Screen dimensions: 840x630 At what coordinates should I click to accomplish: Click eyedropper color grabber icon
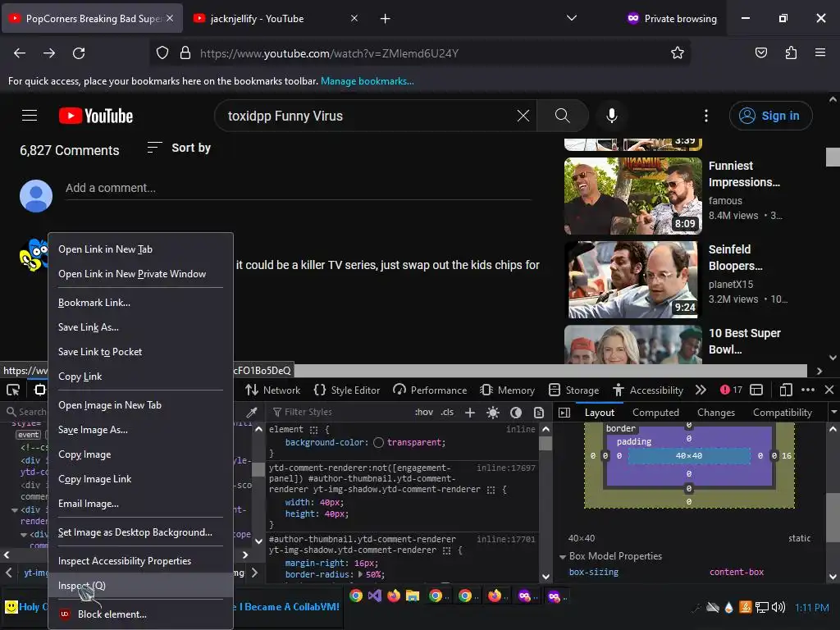[252, 412]
